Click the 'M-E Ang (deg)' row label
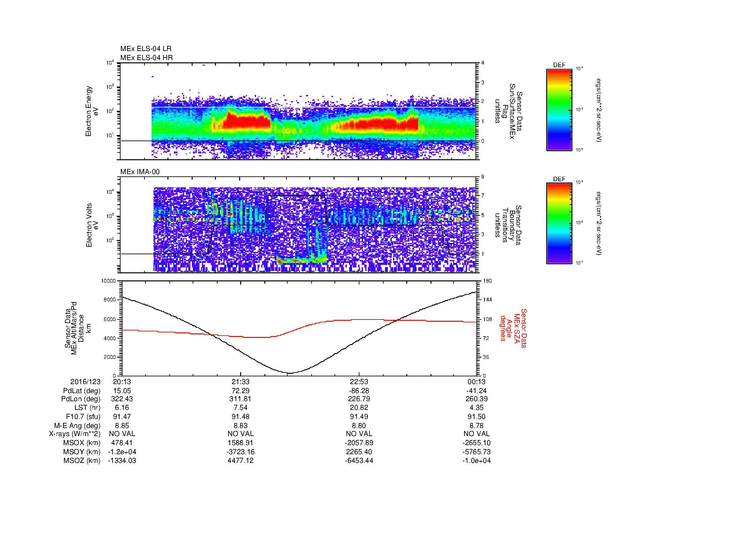Image resolution: width=756 pixels, height=534 pixels. [x=77, y=426]
